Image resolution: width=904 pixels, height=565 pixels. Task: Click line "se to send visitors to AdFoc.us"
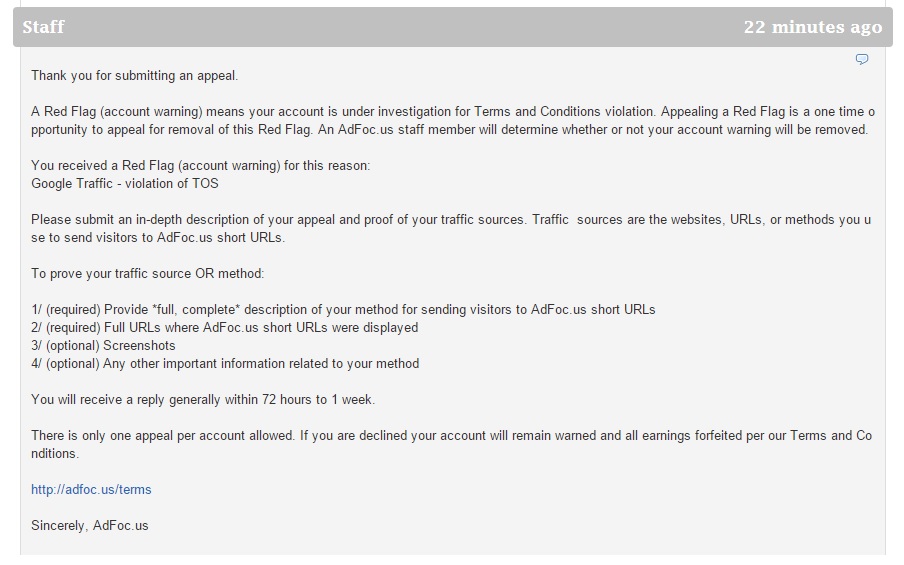(162, 238)
